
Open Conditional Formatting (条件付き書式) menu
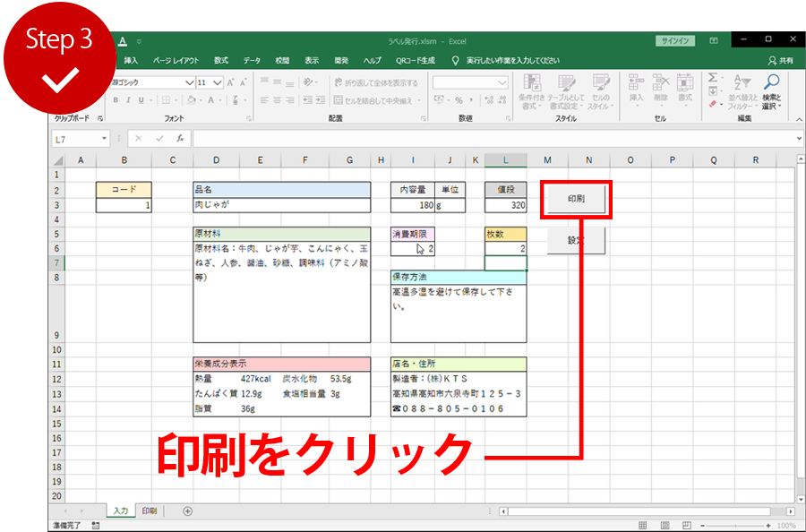tap(531, 91)
